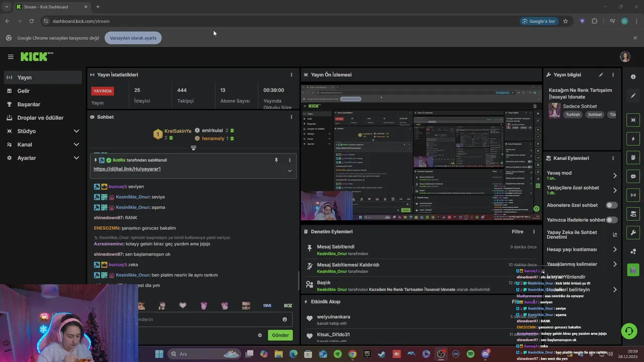644x362 pixels.
Task: Insert the heart emote
Action: [x=183, y=305]
